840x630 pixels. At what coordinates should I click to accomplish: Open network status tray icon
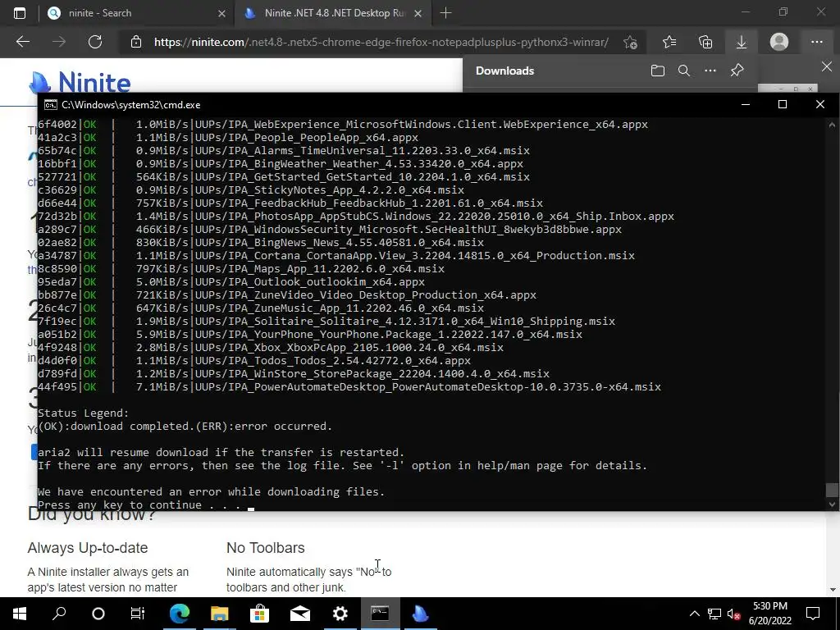[x=714, y=614]
